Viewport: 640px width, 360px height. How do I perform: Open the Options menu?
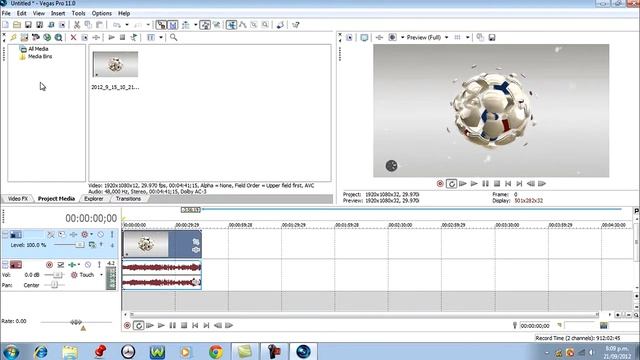102,13
